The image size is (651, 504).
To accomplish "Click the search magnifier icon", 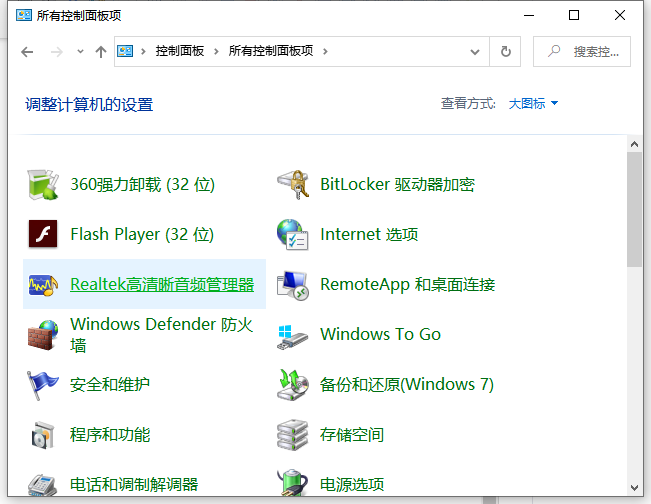I will click(554, 51).
